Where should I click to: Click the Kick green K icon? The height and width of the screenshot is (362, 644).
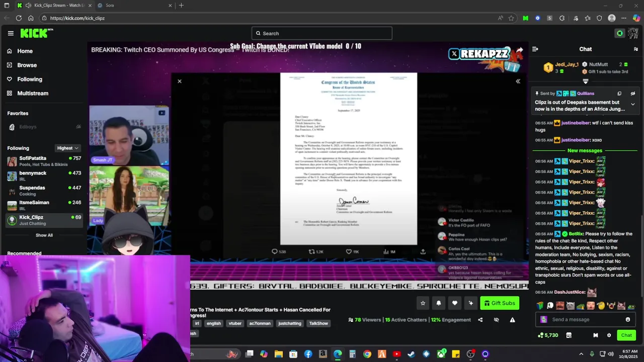[x=620, y=33]
